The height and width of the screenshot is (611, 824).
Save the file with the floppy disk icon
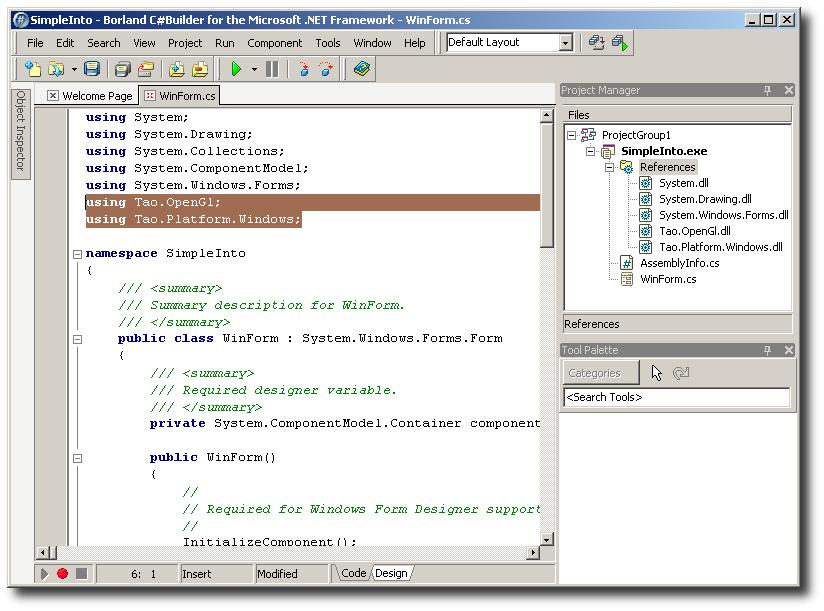click(x=92, y=69)
